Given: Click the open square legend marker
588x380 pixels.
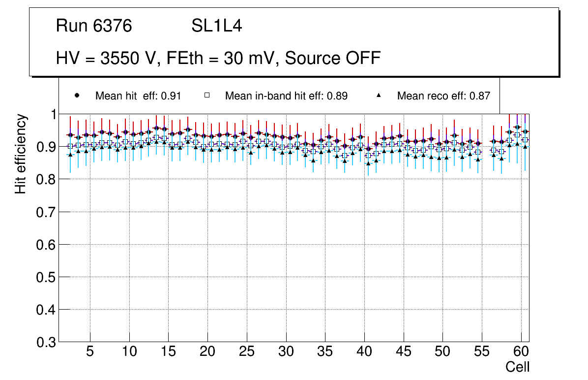Looking at the screenshot, I should (207, 95).
